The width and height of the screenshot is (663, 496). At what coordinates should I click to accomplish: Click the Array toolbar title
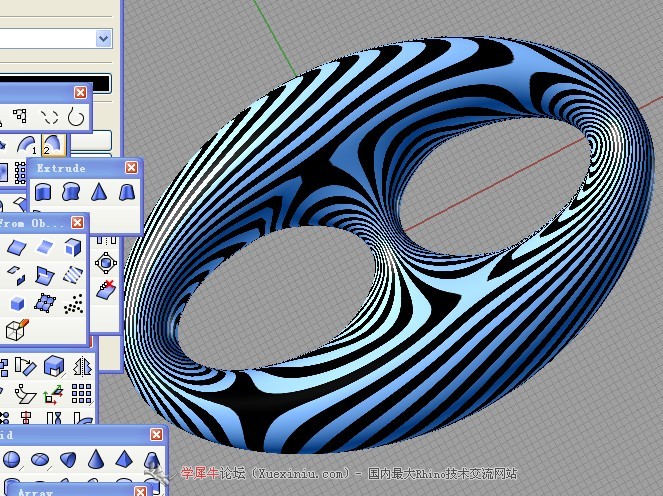pos(36,492)
